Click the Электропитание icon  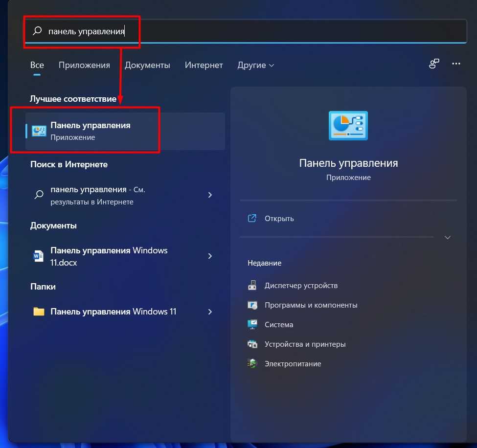[252, 363]
